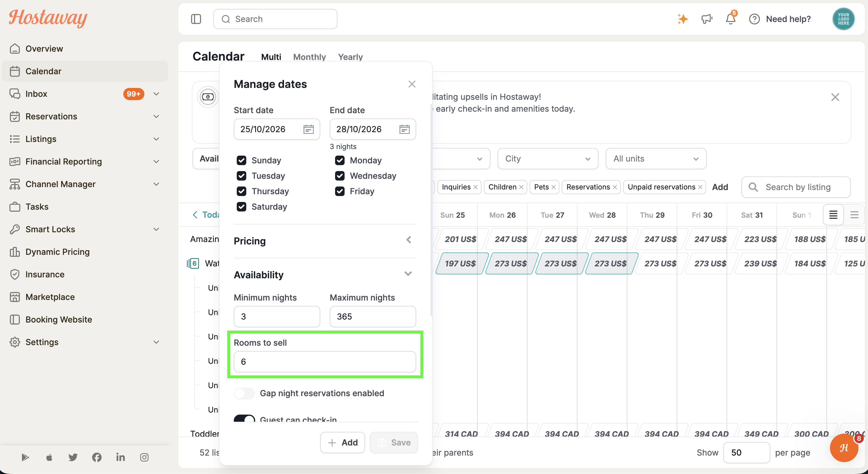The width and height of the screenshot is (868, 474).
Task: Collapse the sidebar panel icon
Action: (x=196, y=19)
